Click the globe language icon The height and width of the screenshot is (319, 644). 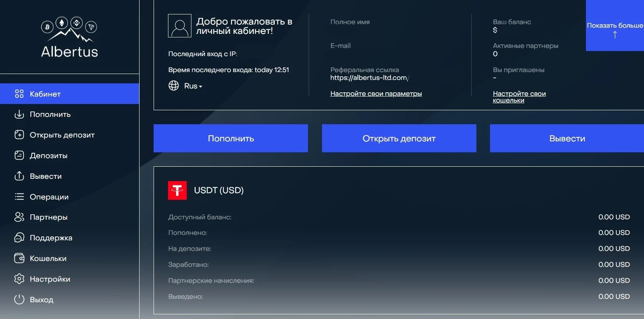(x=173, y=86)
